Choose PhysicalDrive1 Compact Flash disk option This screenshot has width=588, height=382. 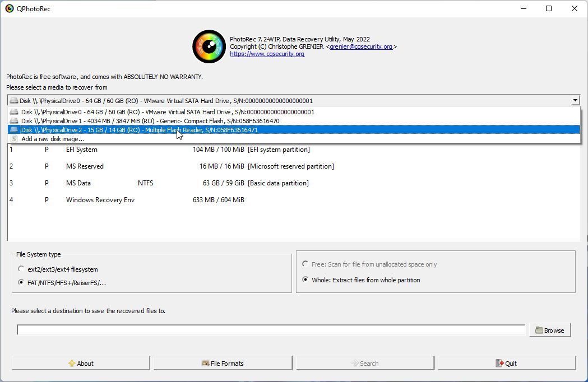tap(294, 121)
